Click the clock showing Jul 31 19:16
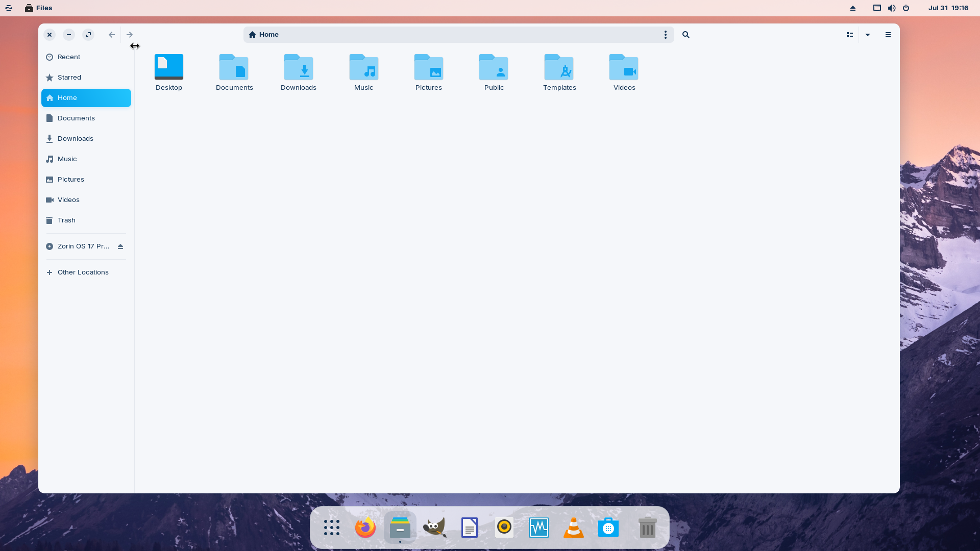 948,8
